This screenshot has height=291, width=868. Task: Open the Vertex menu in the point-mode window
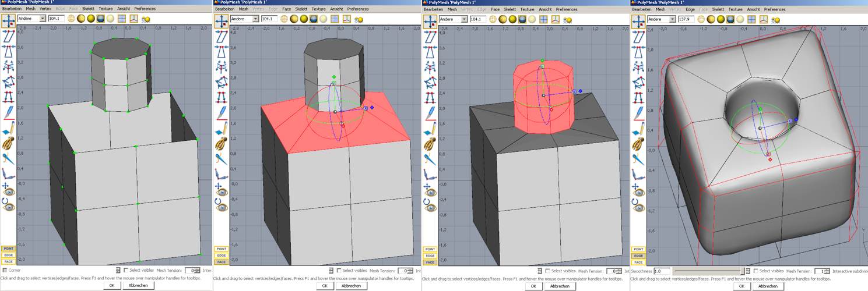(x=45, y=9)
